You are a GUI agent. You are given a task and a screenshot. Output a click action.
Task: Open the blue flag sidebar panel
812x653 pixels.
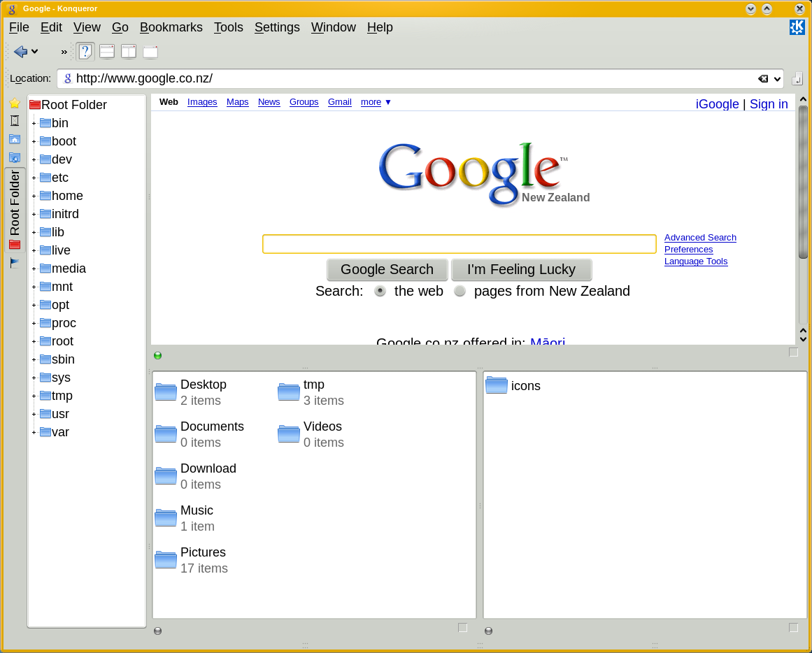tap(15, 263)
